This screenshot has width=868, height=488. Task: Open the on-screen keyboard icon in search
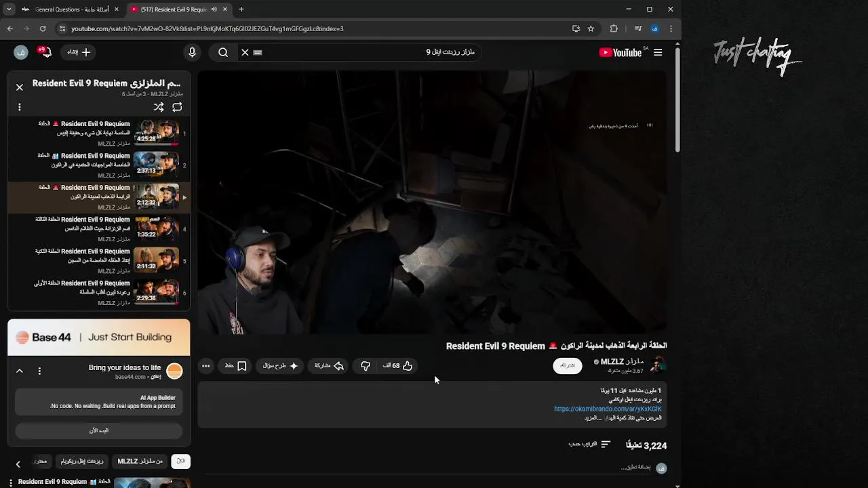pyautogui.click(x=258, y=52)
